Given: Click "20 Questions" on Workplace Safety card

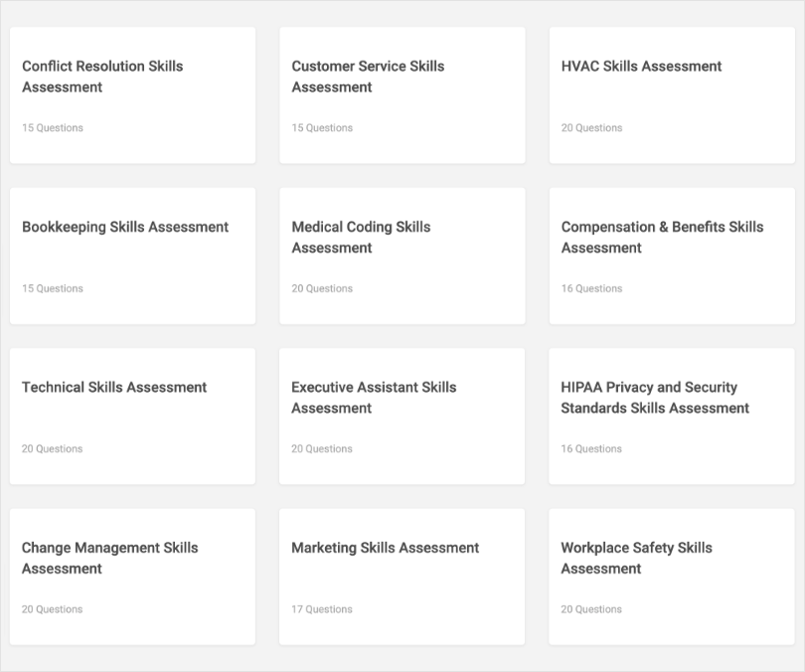Looking at the screenshot, I should (591, 609).
